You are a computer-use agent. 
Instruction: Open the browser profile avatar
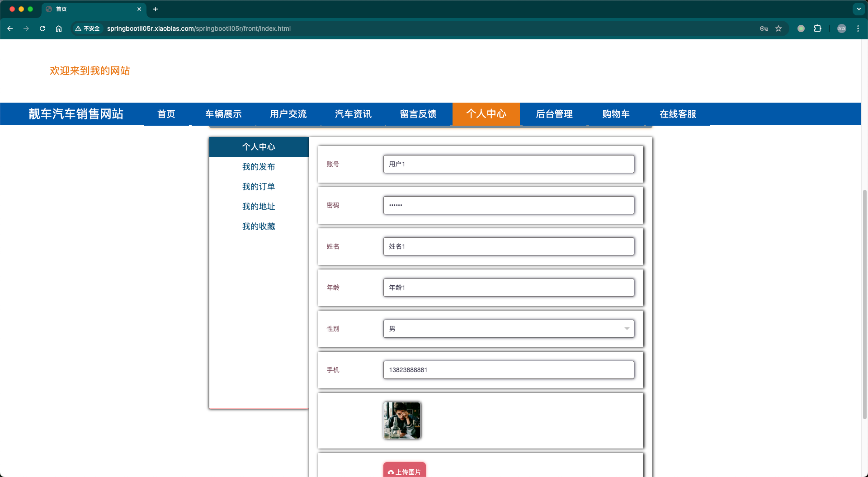tap(842, 28)
